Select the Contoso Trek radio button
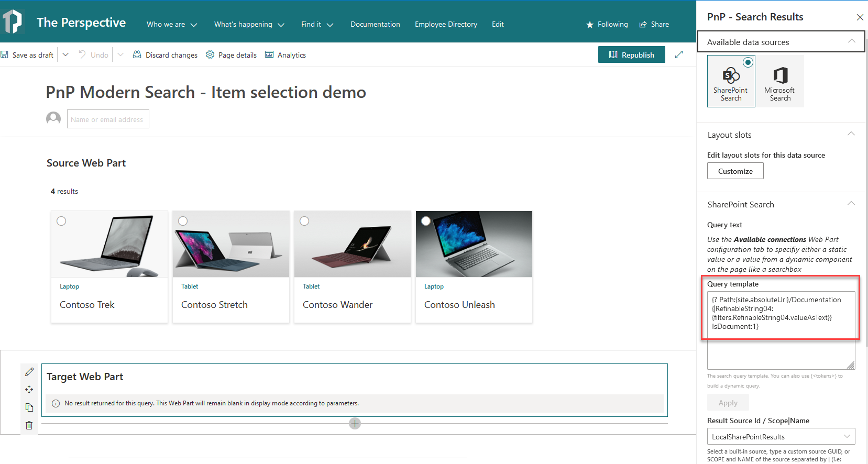 (x=61, y=221)
